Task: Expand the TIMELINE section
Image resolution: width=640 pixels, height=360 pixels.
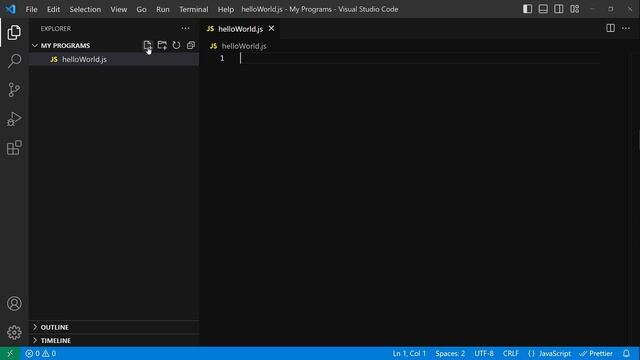Action: click(x=35, y=340)
